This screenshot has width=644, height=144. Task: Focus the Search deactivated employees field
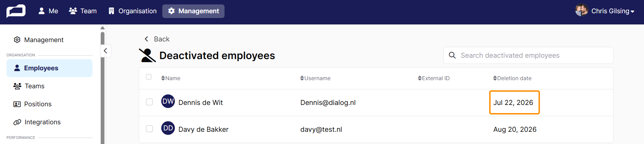(x=528, y=55)
